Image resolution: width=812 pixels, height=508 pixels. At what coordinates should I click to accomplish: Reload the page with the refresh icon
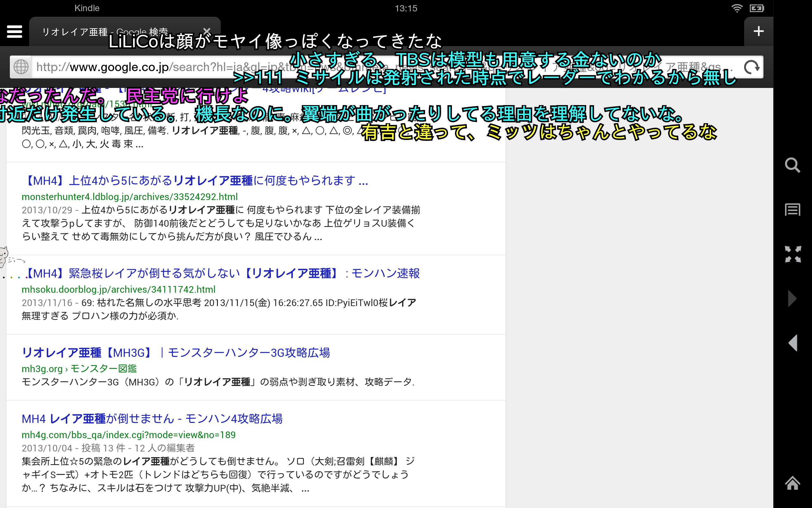tap(752, 67)
